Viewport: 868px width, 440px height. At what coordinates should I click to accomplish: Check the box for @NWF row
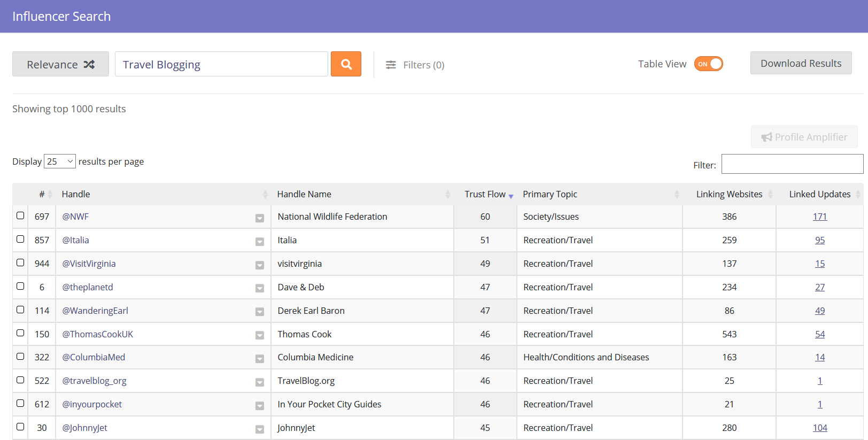[x=20, y=215]
